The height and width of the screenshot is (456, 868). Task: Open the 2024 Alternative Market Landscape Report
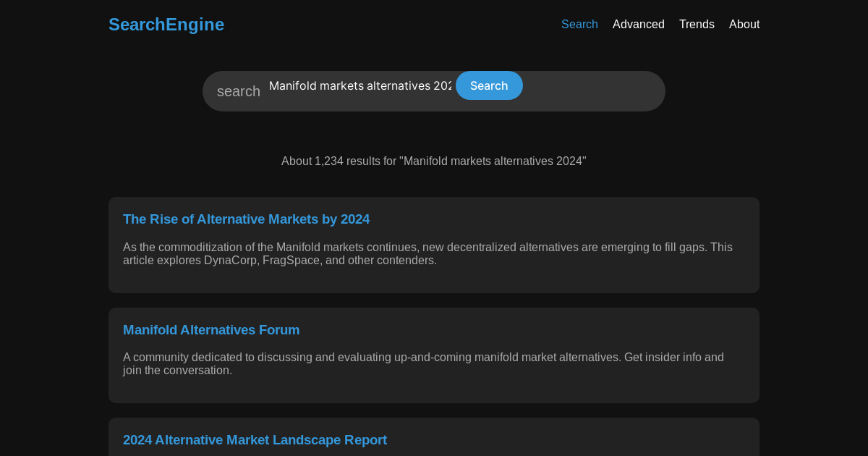click(x=255, y=440)
